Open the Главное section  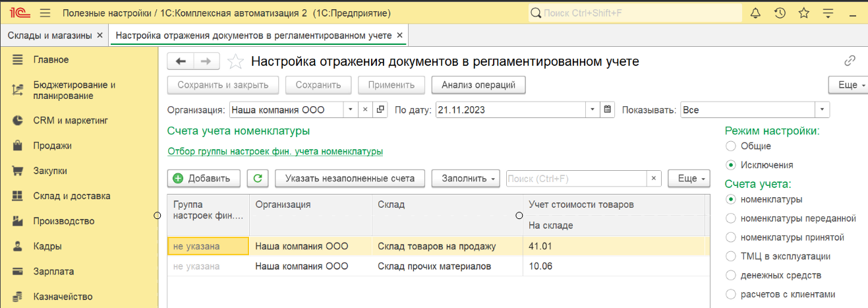(x=51, y=59)
